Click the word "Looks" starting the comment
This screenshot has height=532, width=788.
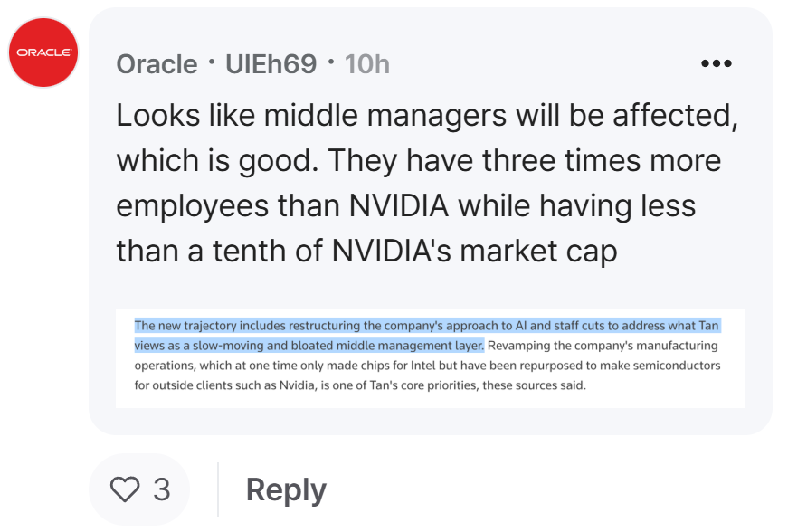click(x=158, y=115)
